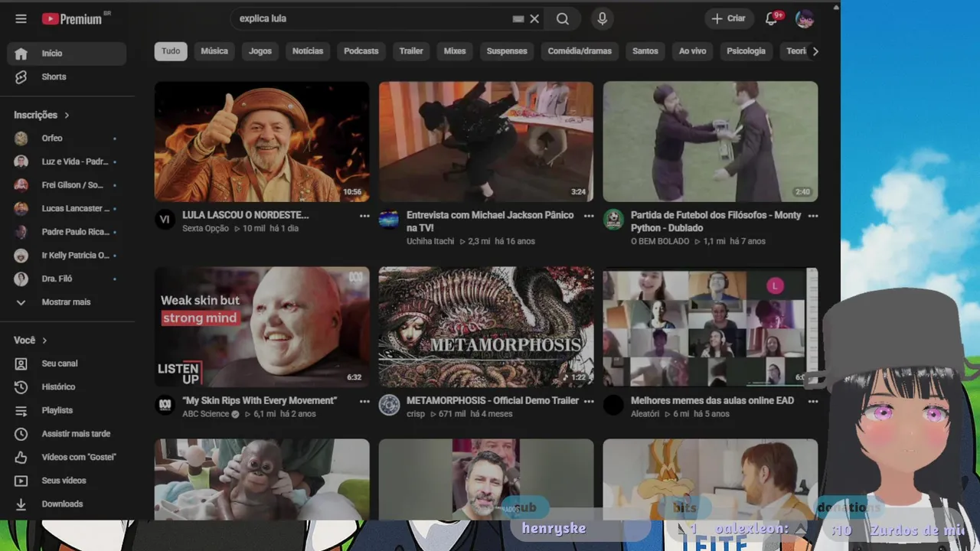Select the Ao vivo filter chip
This screenshot has height=551, width=980.
693,51
